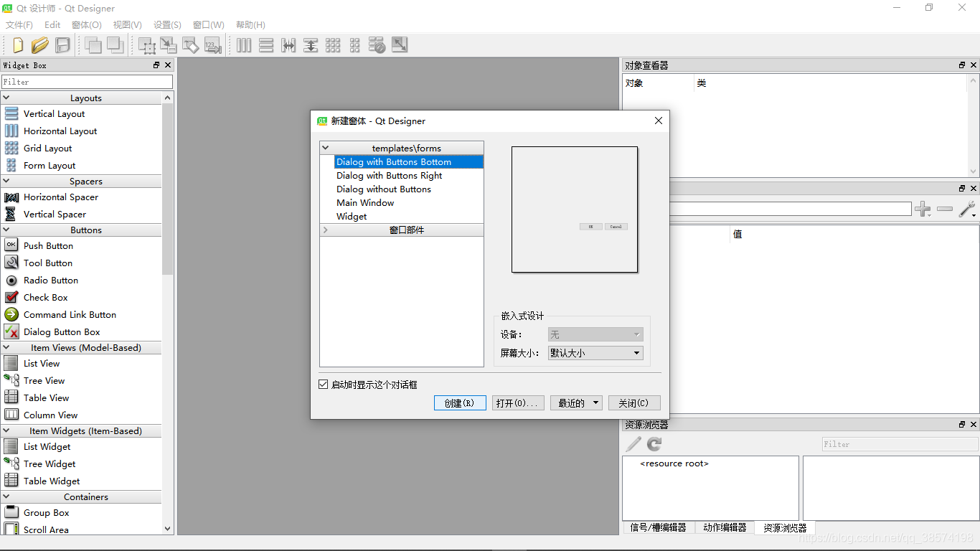Click Lay Out Horizontally in Splitter icon

click(288, 45)
